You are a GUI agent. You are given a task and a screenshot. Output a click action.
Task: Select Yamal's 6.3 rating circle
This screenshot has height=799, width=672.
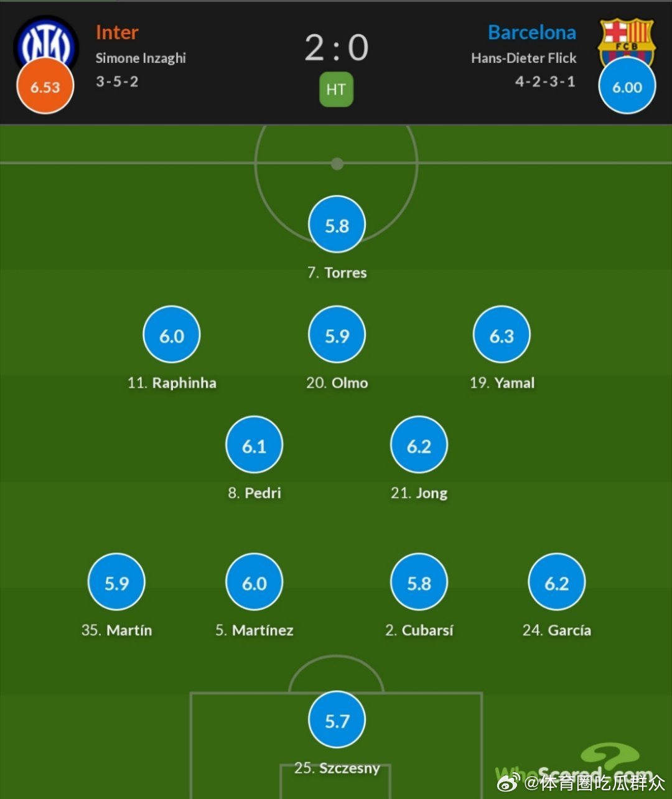click(x=502, y=335)
